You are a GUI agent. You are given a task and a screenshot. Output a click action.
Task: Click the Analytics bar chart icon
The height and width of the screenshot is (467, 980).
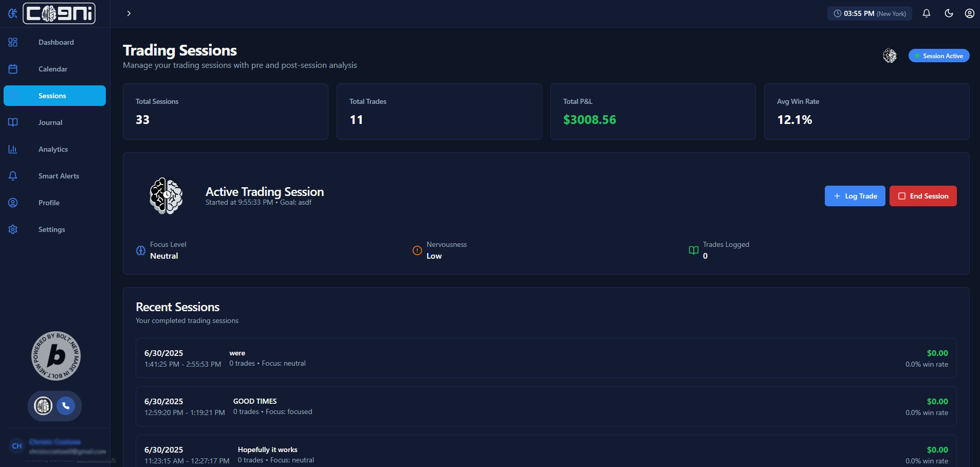coord(13,149)
